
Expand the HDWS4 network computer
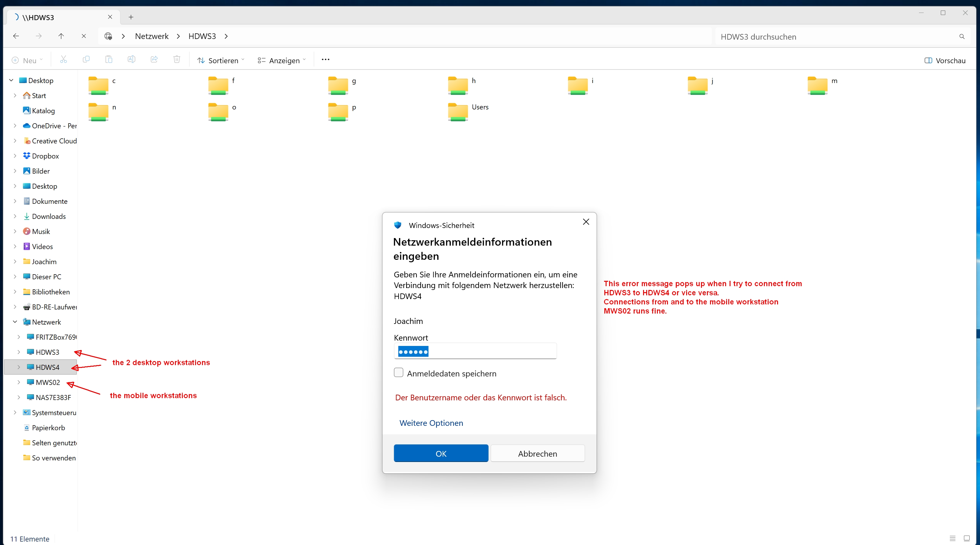(x=19, y=367)
